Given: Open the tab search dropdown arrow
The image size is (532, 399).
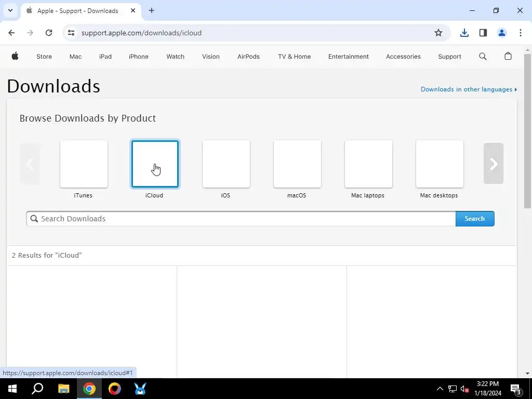Looking at the screenshot, I should click(10, 10).
